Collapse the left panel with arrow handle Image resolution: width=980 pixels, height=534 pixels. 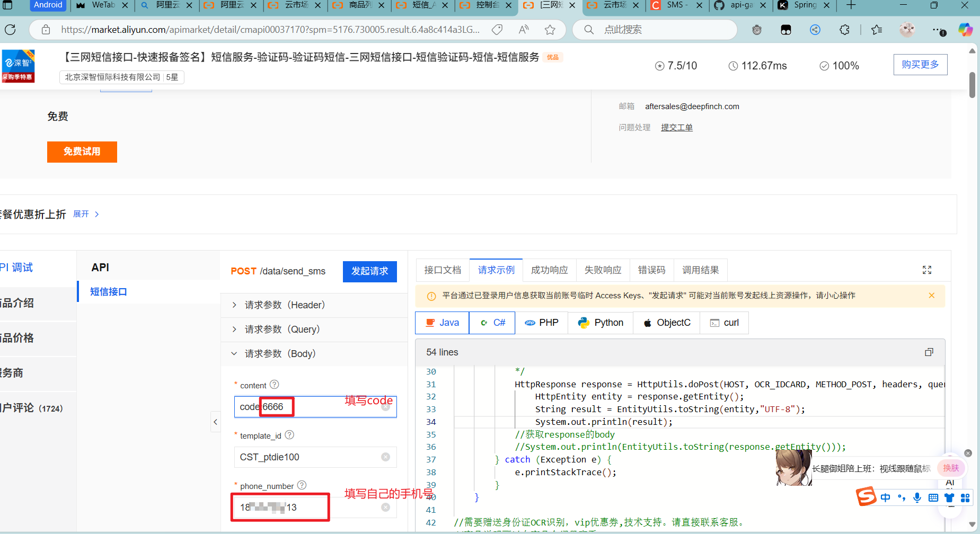pyautogui.click(x=215, y=422)
